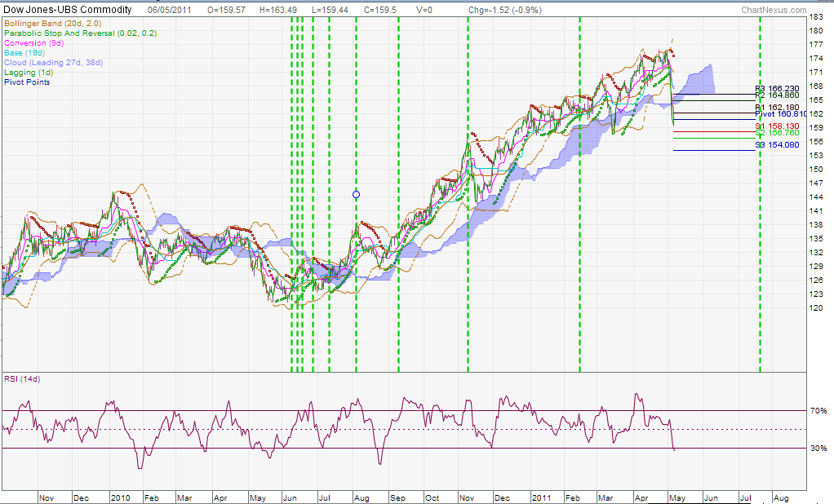The image size is (834, 504).
Task: Click the S2 156.760 support label
Action: point(777,133)
